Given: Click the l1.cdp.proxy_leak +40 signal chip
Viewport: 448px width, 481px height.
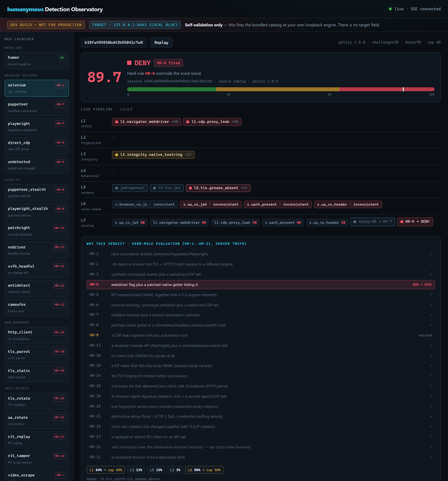Looking at the screenshot, I should (x=212, y=122).
